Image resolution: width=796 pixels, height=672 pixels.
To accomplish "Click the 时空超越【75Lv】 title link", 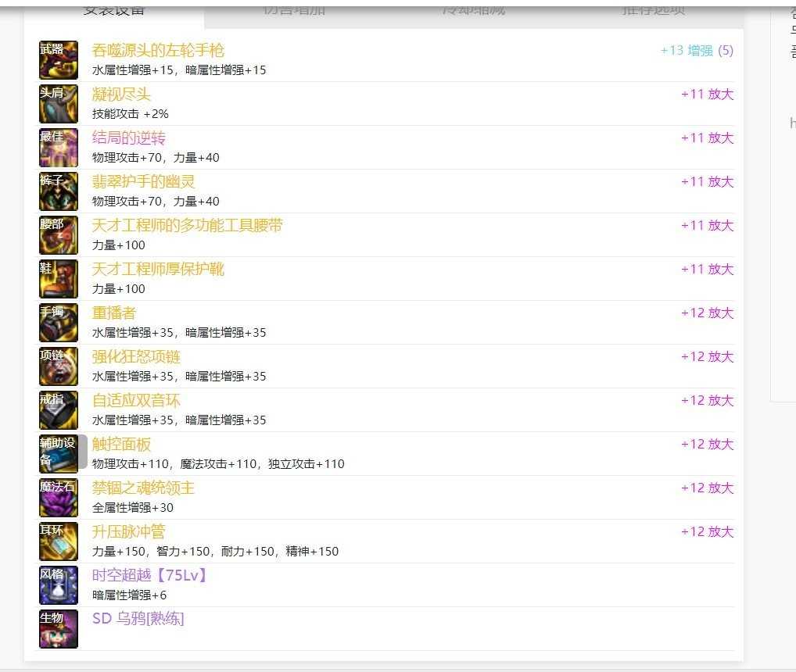I will click(x=150, y=575).
